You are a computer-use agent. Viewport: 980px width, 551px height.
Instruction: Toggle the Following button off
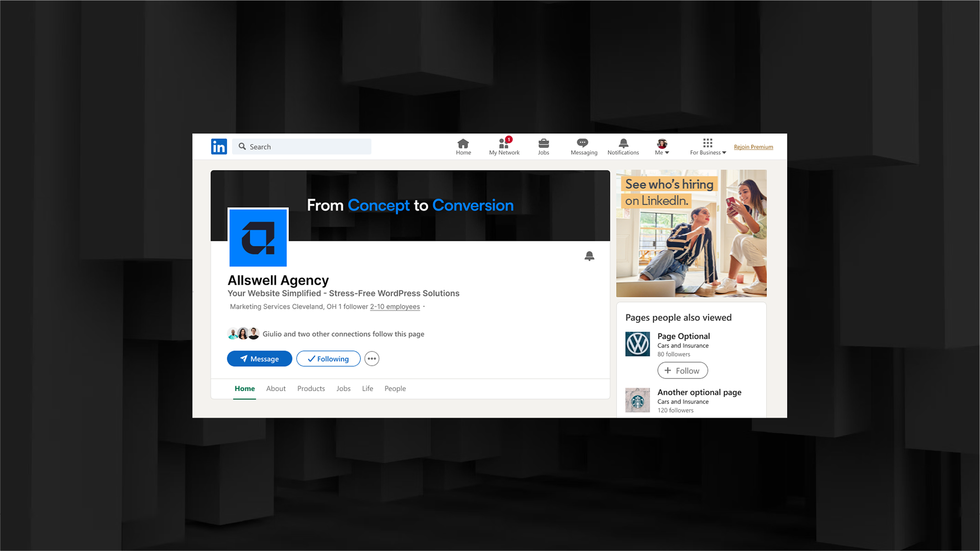(x=328, y=359)
